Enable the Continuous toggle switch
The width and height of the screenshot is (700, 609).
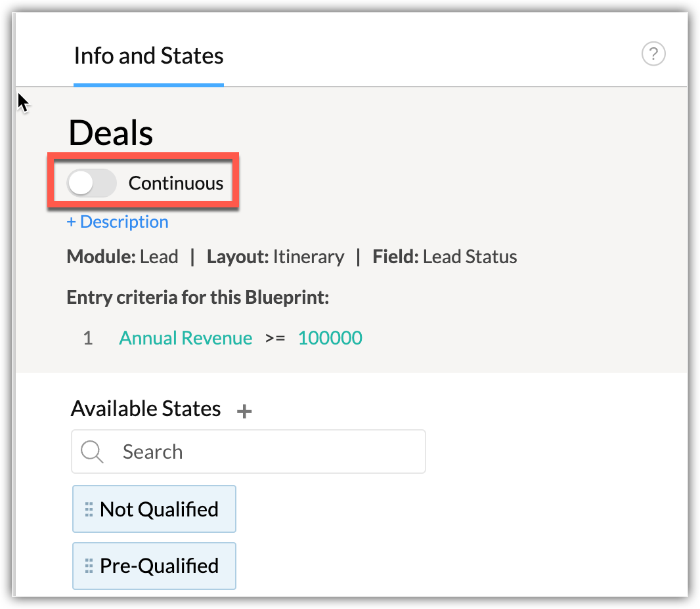point(92,183)
